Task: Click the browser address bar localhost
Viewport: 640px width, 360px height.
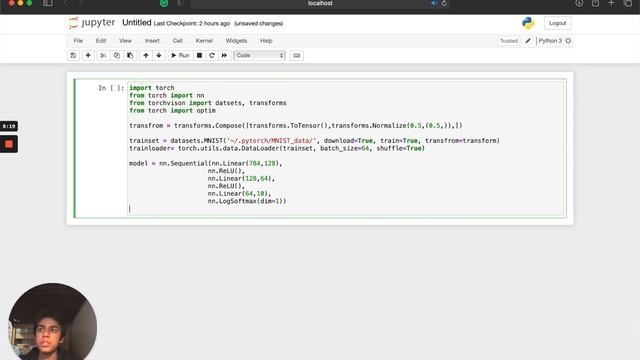Action: click(320, 3)
